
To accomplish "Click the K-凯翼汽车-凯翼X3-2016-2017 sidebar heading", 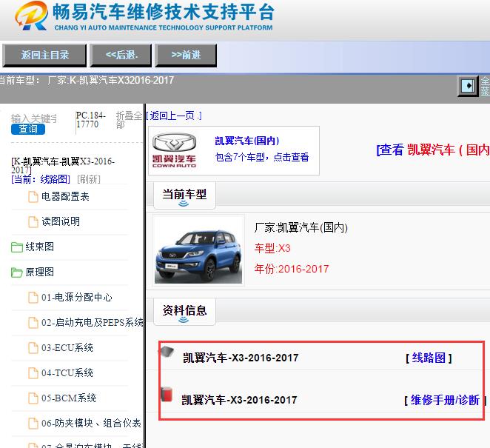I will click(63, 166).
